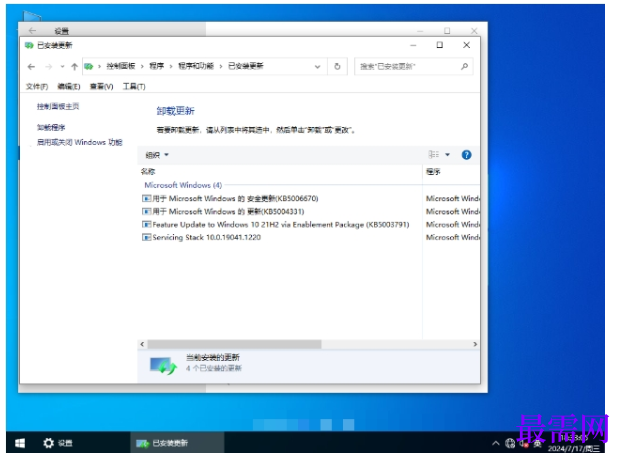Go up one level with the up arrow
Image resolution: width=628 pixels, height=460 pixels.
[x=74, y=67]
